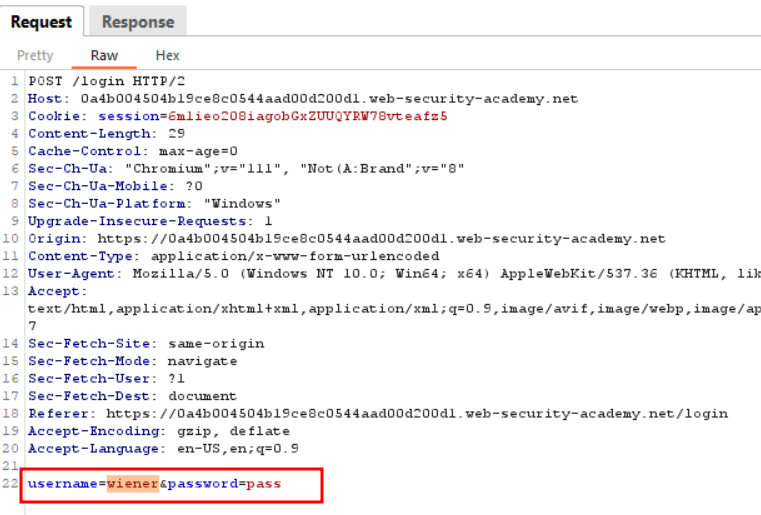The height and width of the screenshot is (515, 761).
Task: Click the Accept: header name
Action: [57, 291]
